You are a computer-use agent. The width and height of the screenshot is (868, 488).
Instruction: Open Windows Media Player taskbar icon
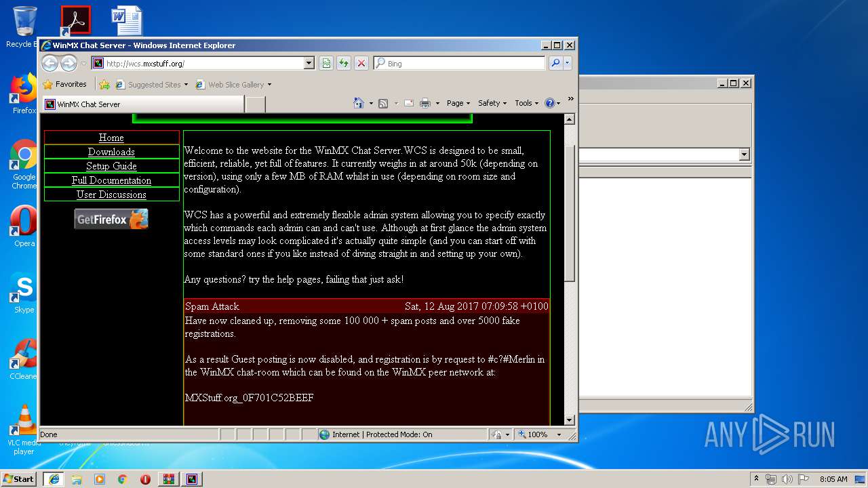click(x=100, y=479)
